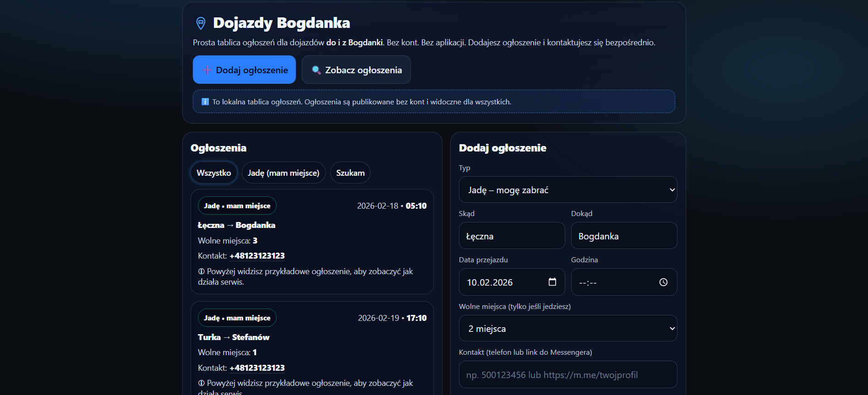Click the "Ogłoszenia" section heading
The width and height of the screenshot is (868, 395).
pos(218,148)
